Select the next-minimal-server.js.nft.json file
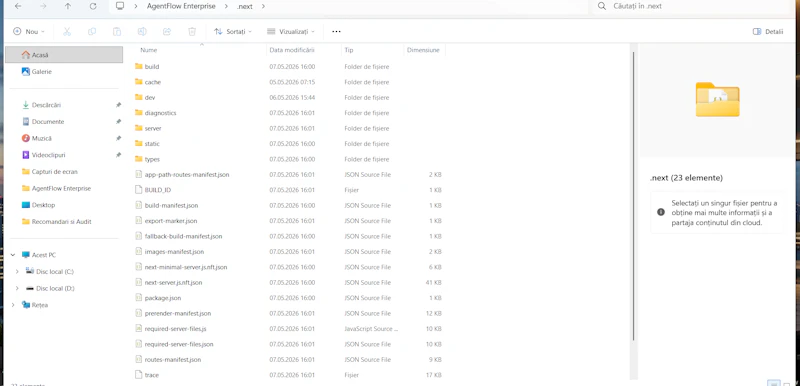 tap(186, 267)
